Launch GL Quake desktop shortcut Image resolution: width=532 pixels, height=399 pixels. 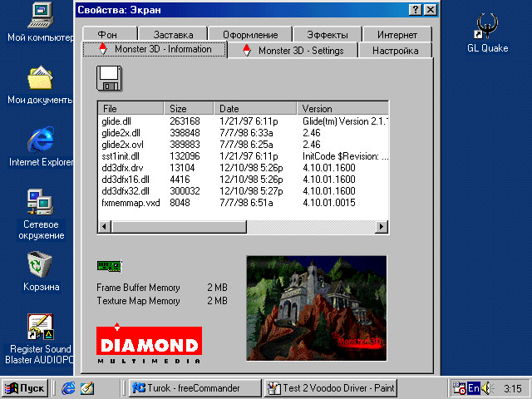(x=487, y=26)
